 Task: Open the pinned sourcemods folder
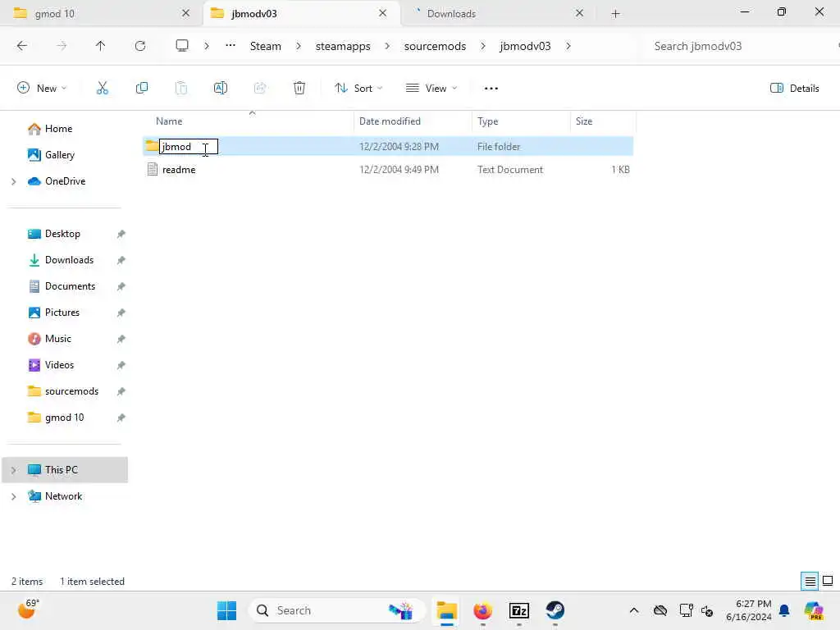71,391
